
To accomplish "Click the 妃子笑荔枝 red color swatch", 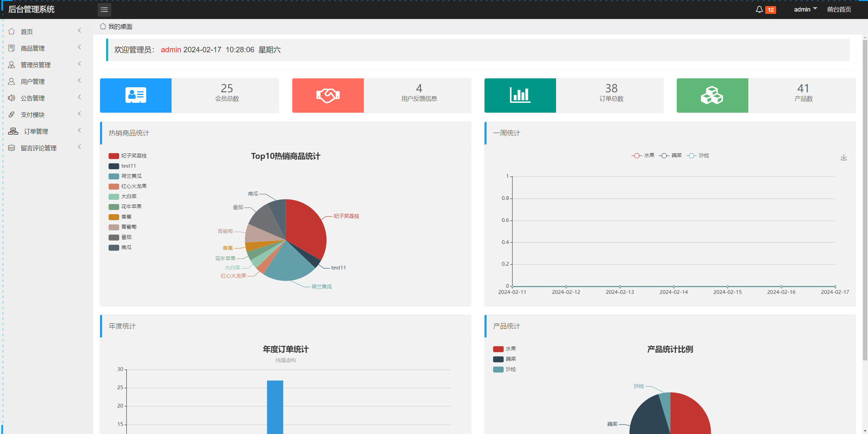I will click(113, 156).
